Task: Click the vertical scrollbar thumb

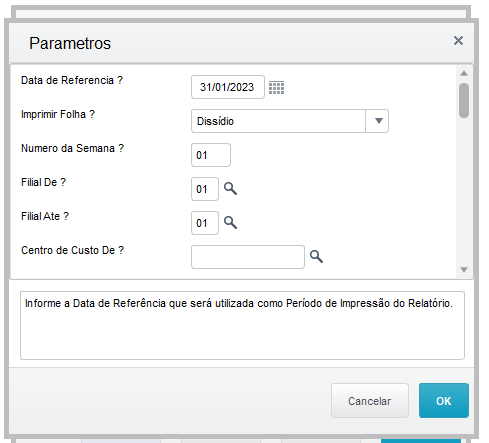Action: coord(464,100)
